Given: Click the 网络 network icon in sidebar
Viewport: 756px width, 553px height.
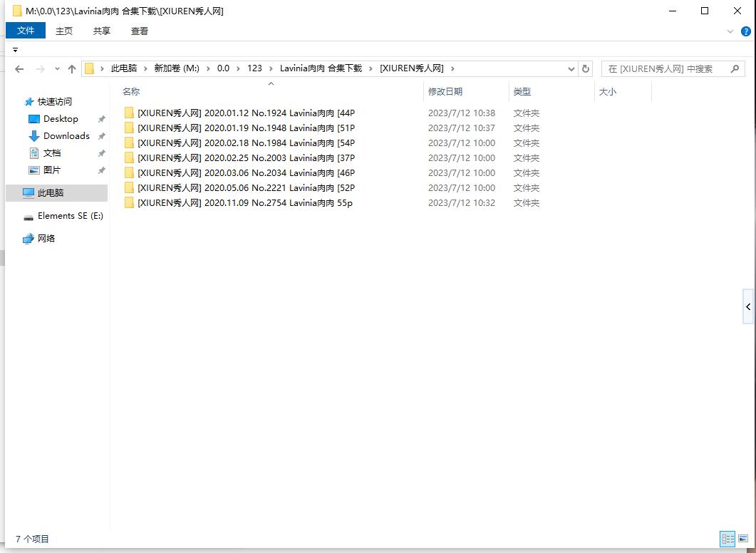Looking at the screenshot, I should (x=29, y=239).
